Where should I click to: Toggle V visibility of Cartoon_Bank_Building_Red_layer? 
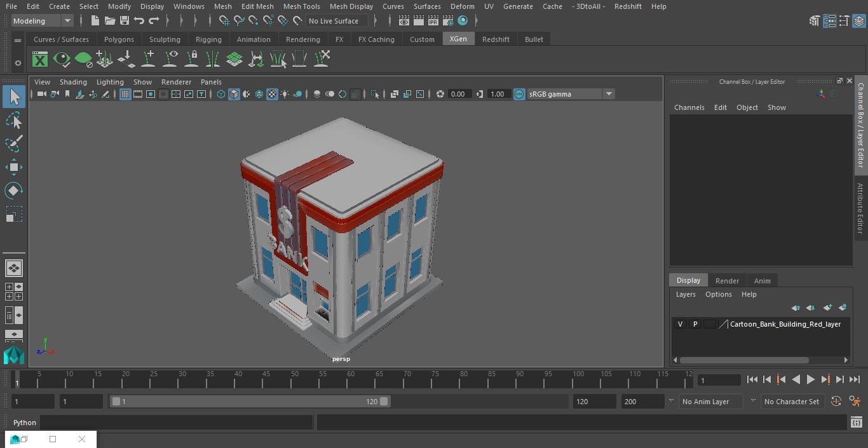pos(680,324)
